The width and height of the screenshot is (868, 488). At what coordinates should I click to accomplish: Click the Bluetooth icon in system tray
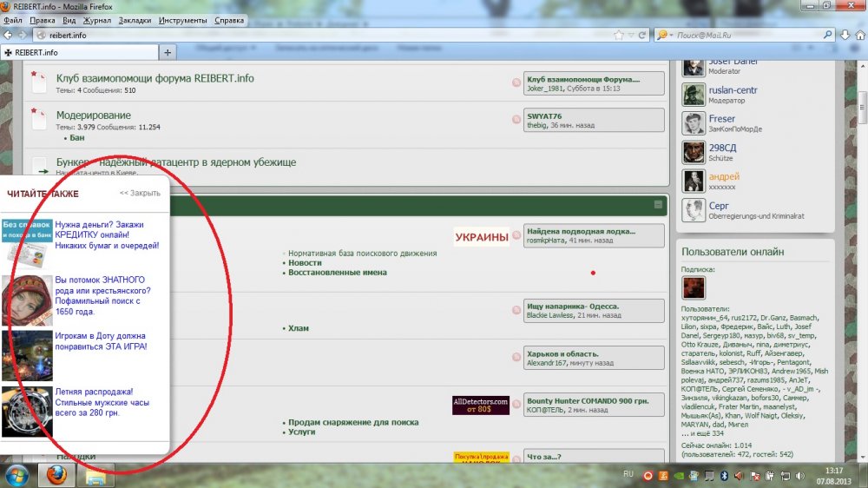[722, 476]
